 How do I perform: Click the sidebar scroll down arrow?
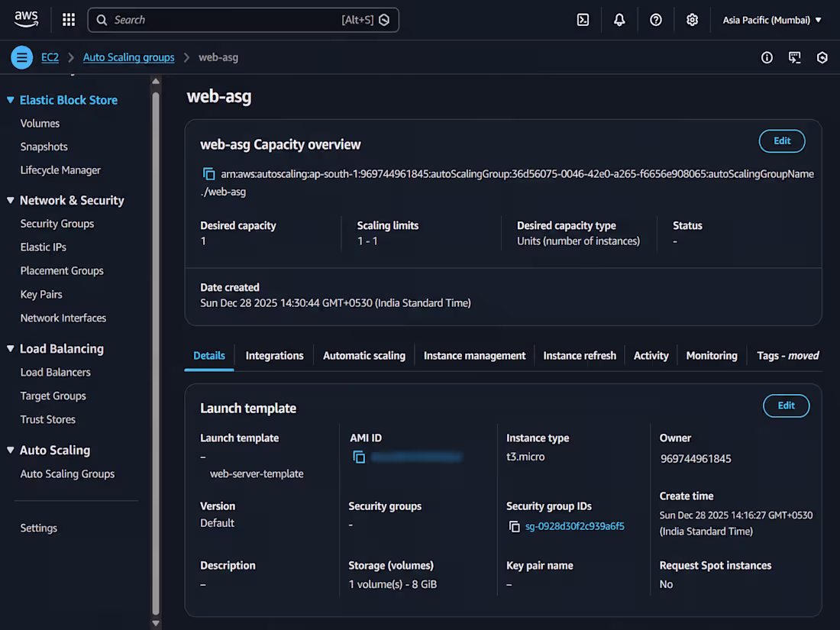point(156,623)
